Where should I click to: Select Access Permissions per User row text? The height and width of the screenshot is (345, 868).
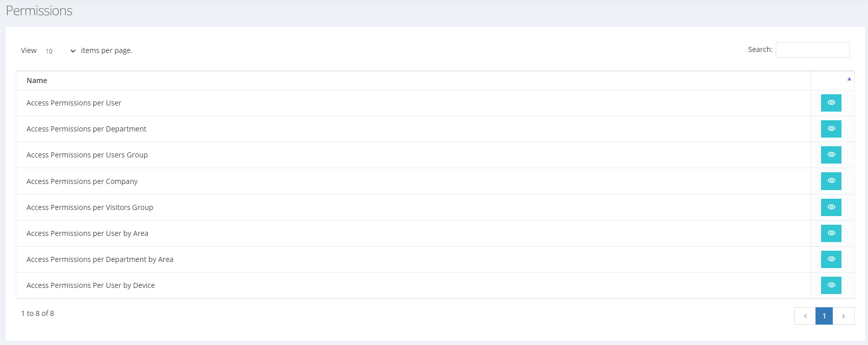pyautogui.click(x=74, y=103)
